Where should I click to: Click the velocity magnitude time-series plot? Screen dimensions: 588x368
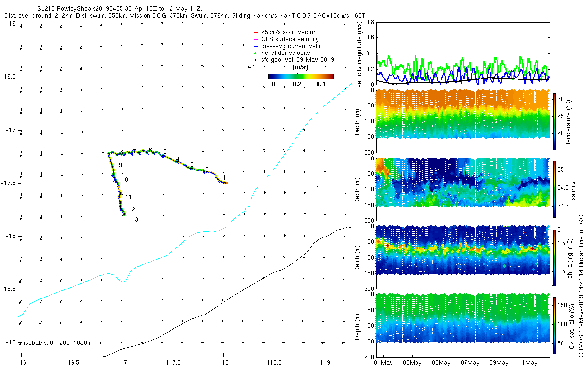click(463, 53)
